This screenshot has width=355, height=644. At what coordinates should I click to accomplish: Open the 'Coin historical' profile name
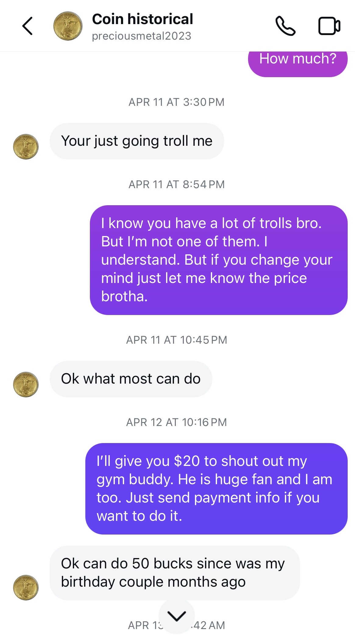[x=142, y=19]
